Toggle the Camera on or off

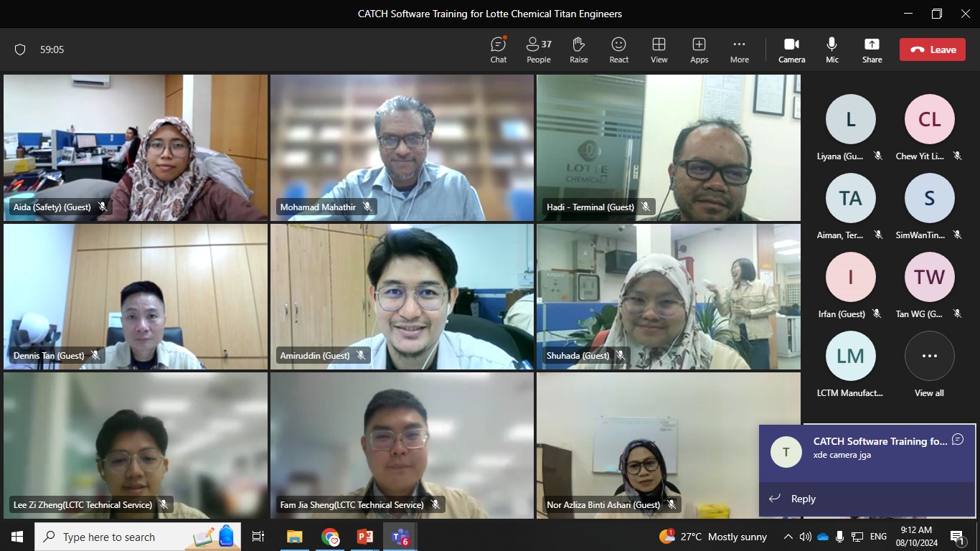click(x=791, y=50)
